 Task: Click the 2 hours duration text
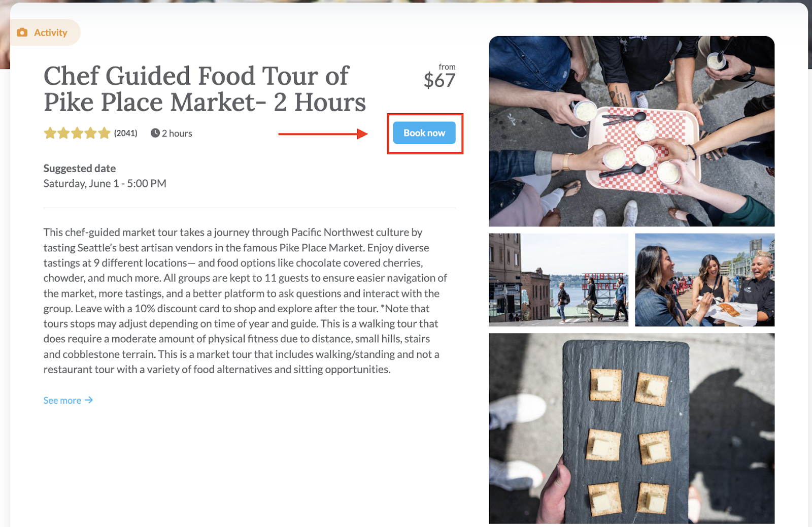(177, 133)
